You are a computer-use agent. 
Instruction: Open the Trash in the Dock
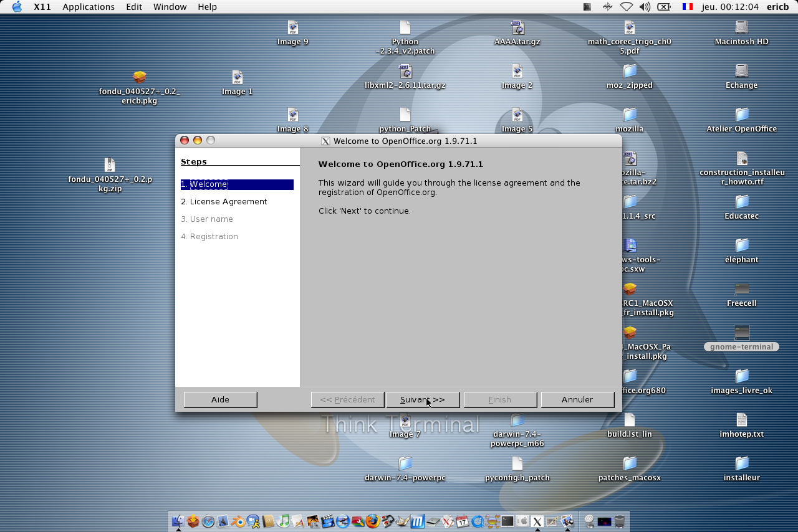620,521
